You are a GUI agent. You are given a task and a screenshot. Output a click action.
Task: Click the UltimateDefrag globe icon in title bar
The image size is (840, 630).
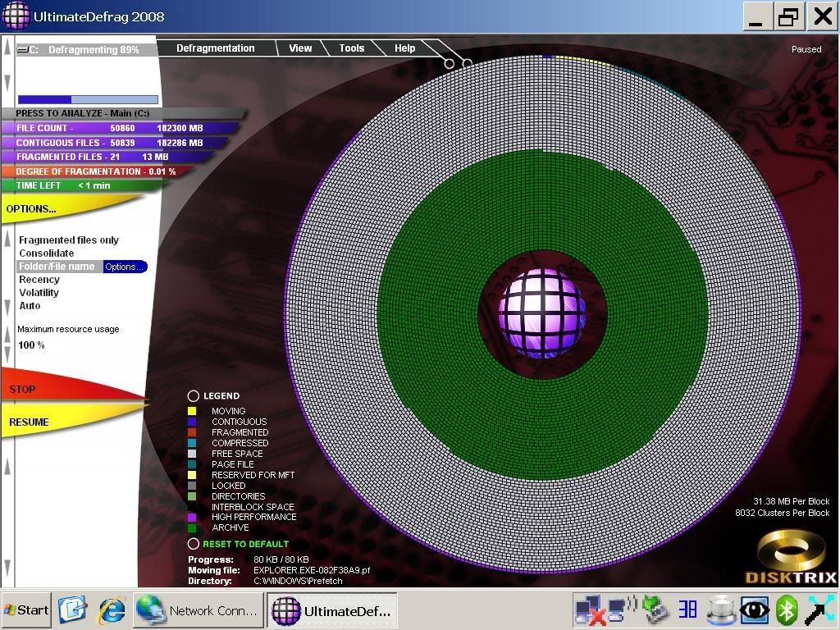pos(16,16)
